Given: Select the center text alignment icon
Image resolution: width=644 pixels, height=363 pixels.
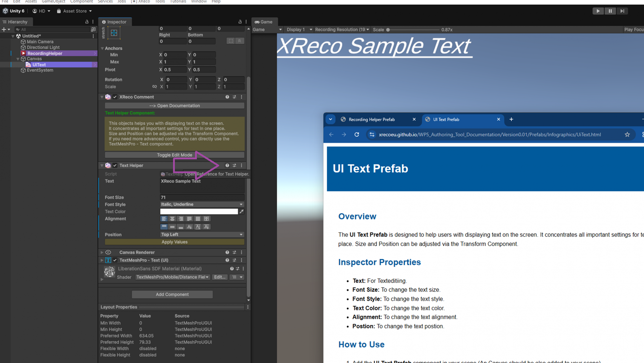Looking at the screenshot, I should click(172, 219).
